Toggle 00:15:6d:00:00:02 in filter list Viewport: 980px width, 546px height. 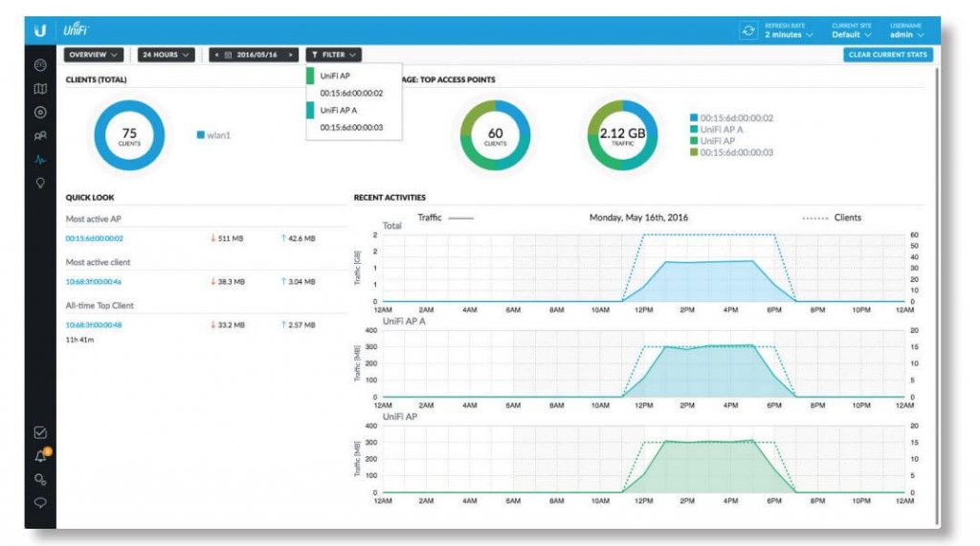tap(354, 93)
